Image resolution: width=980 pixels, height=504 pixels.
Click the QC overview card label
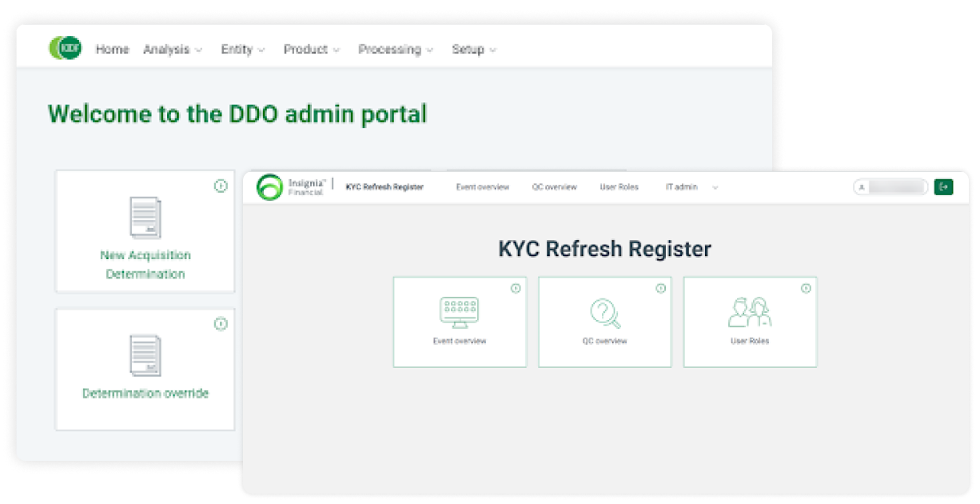(x=605, y=342)
